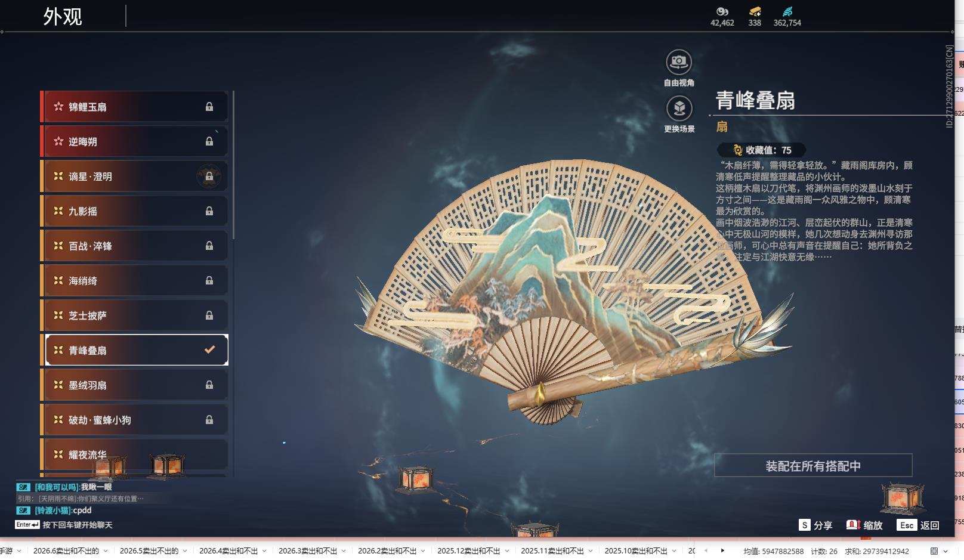Open the 2025.12卖出和不出 sheet tab

pyautogui.click(x=469, y=551)
